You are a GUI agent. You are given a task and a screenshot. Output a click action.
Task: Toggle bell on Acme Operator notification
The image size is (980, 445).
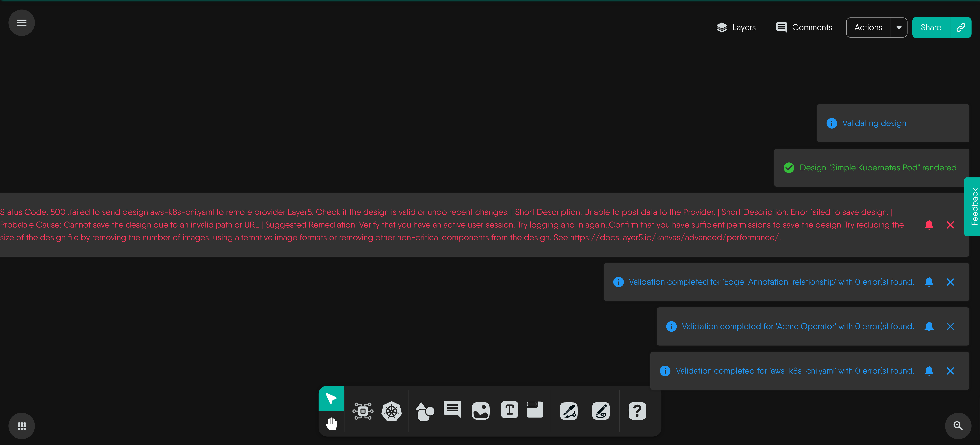(x=929, y=326)
